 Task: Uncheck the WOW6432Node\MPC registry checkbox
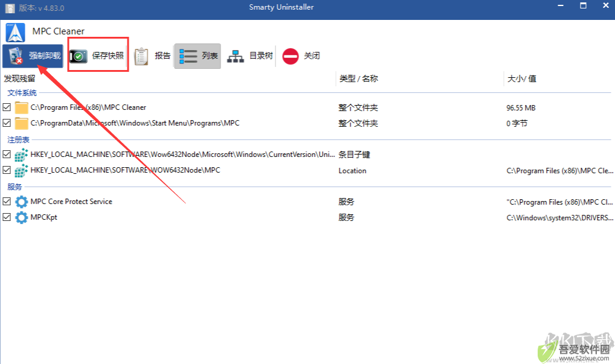(x=7, y=170)
